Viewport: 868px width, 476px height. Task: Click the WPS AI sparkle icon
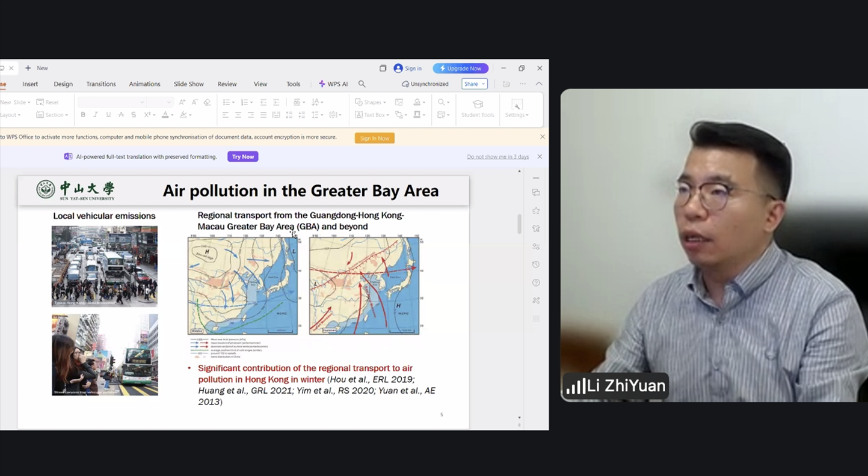(322, 84)
